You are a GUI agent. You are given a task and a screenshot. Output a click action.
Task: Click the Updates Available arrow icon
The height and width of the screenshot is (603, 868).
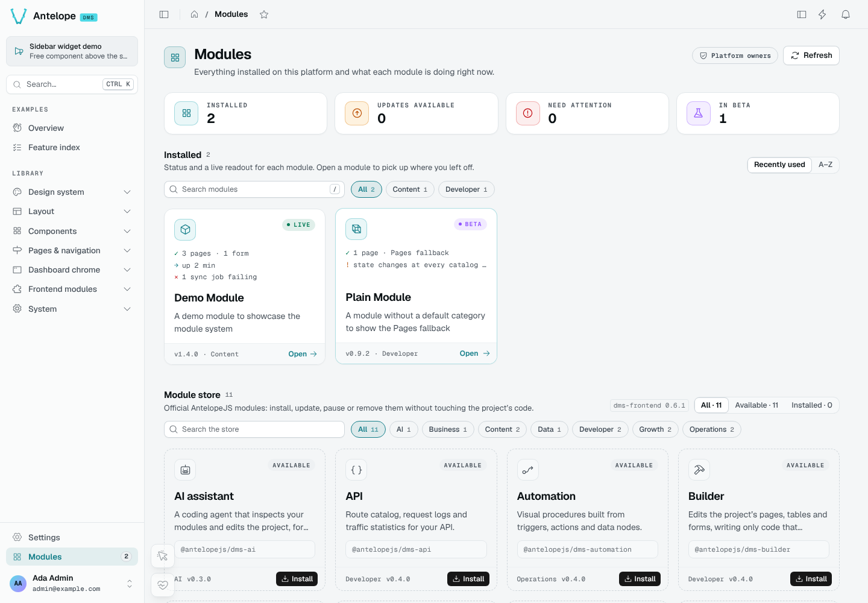click(x=357, y=113)
